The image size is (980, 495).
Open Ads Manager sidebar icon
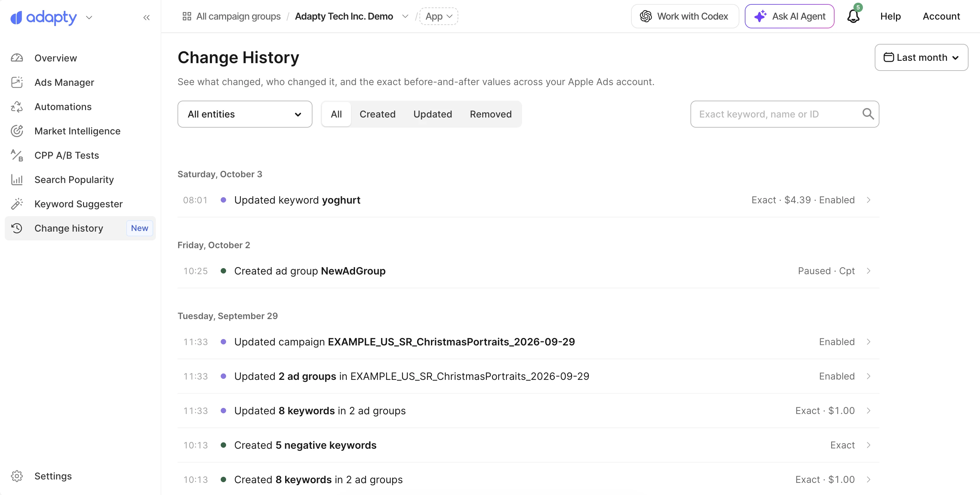(x=17, y=82)
